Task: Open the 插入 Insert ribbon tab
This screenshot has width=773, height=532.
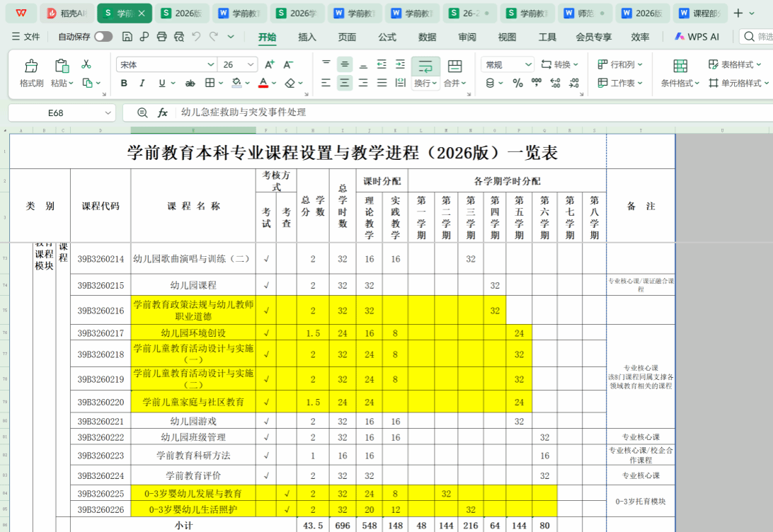Action: tap(307, 37)
